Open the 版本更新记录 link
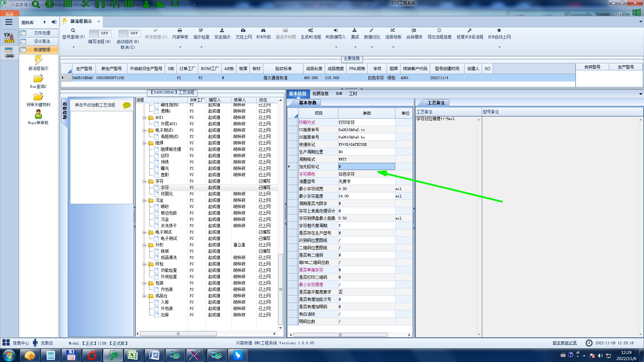The image size is (644, 362). (565, 343)
